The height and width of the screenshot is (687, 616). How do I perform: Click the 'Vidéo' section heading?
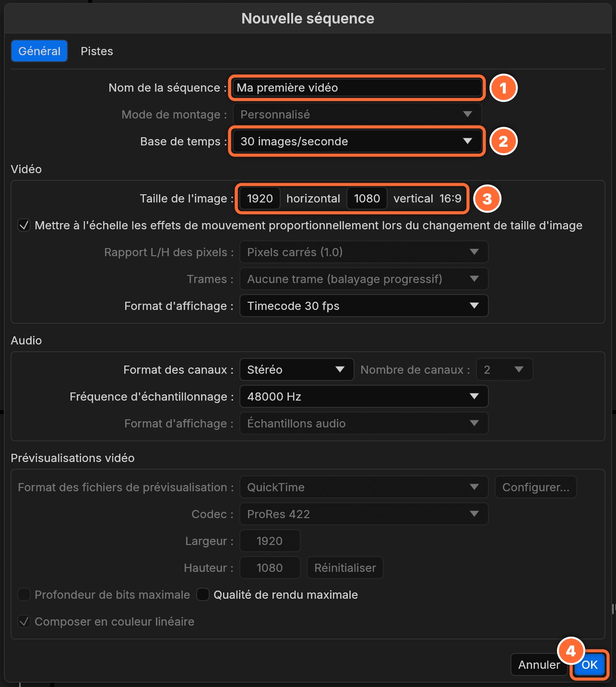[x=26, y=169]
